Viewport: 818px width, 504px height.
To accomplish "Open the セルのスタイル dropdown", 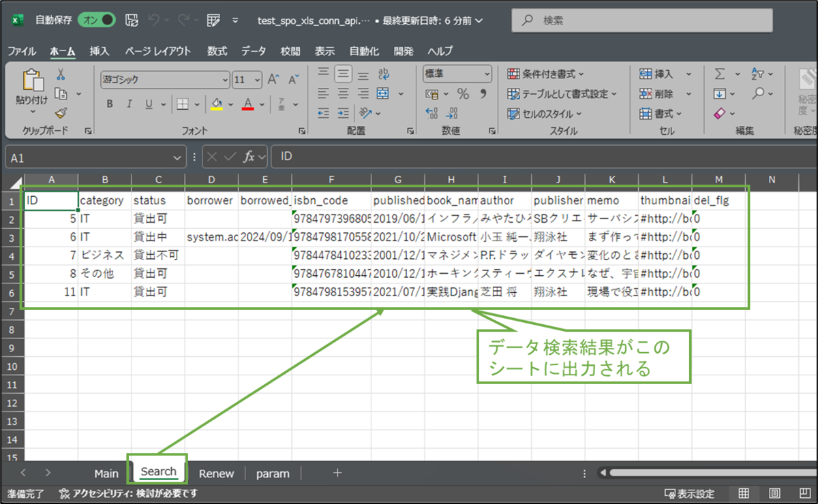I will click(x=545, y=114).
